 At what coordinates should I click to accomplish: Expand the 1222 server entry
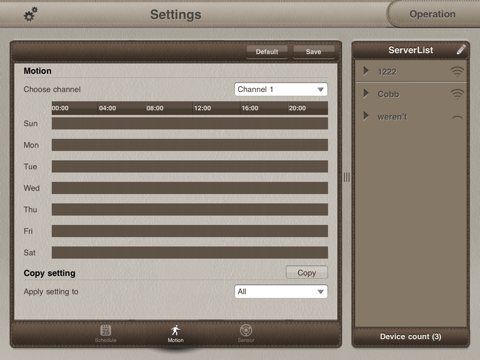click(366, 71)
